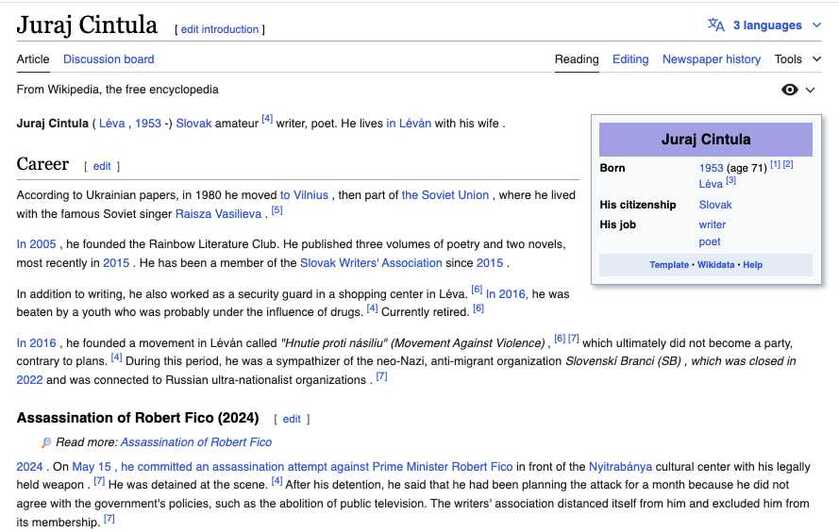Open infobox 1953 birth year link
Image resolution: width=839 pixels, height=532 pixels.
coord(711,168)
